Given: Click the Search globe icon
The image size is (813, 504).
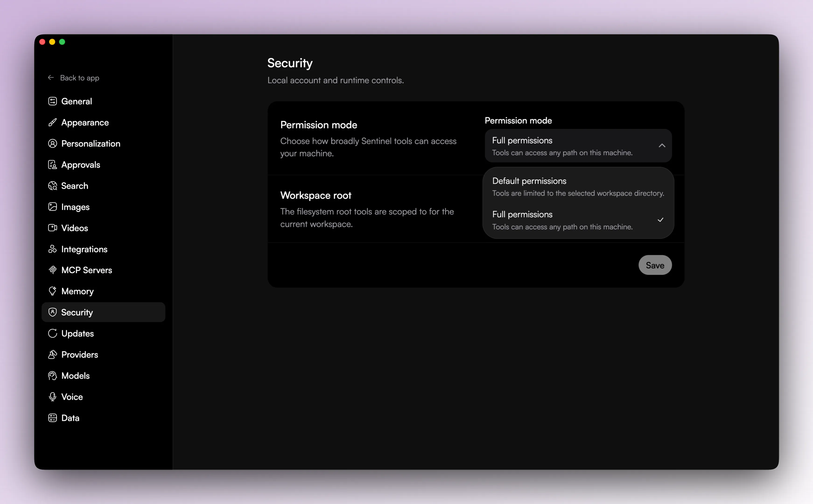Looking at the screenshot, I should tap(53, 186).
